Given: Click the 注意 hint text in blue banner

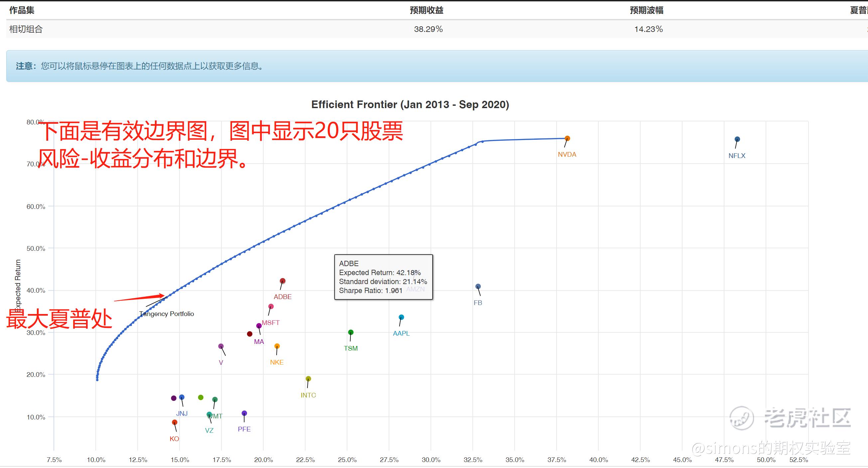Looking at the screenshot, I should point(140,66).
